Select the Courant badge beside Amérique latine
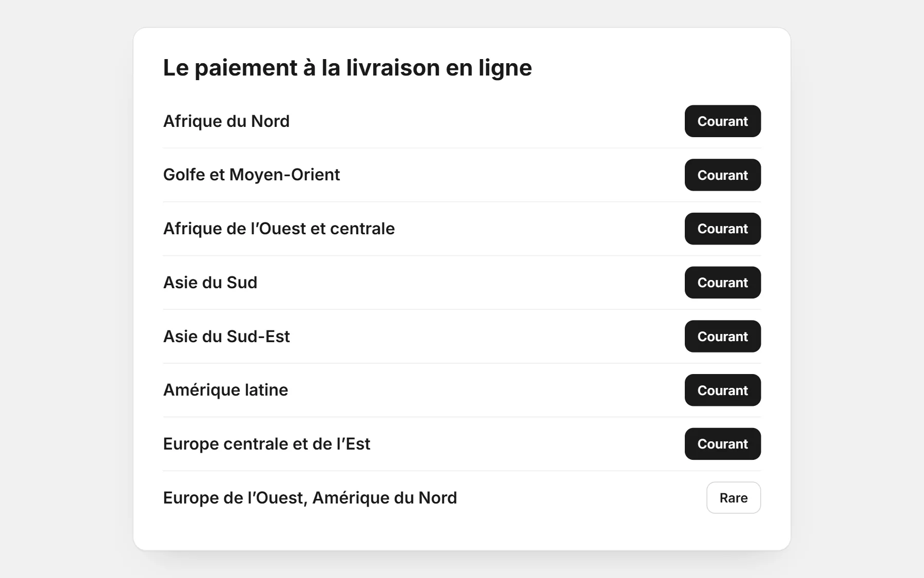 coord(722,390)
